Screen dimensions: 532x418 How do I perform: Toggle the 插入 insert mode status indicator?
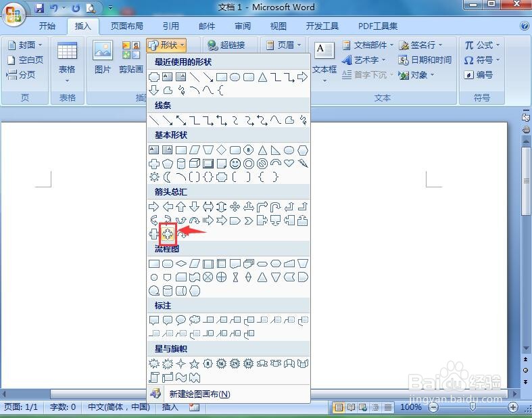pyautogui.click(x=170, y=407)
